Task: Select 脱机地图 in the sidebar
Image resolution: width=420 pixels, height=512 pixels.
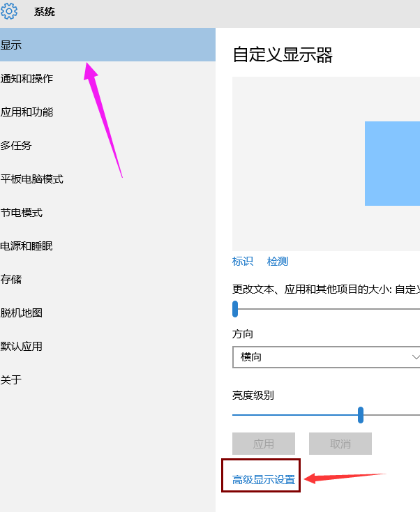Action: pos(22,313)
